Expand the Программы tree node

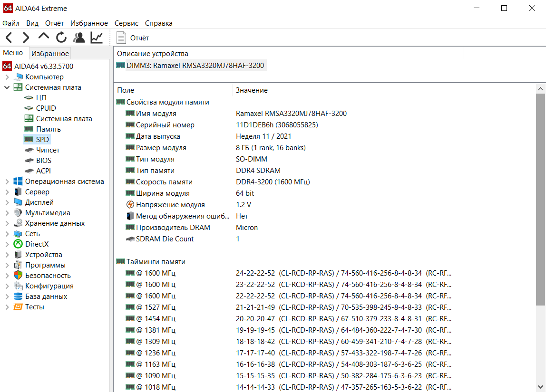[x=7, y=265]
